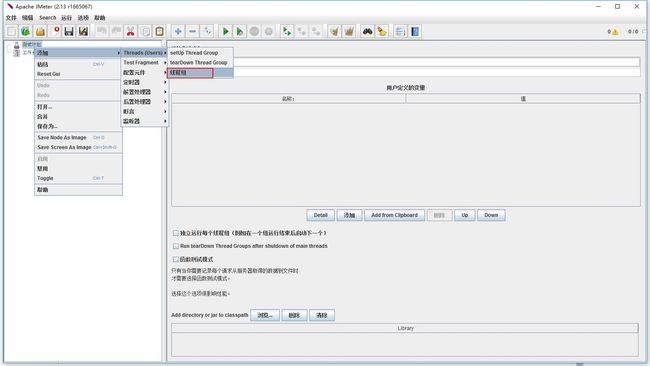The height and width of the screenshot is (366, 650).
Task: Click the Down button
Action: pos(491,215)
